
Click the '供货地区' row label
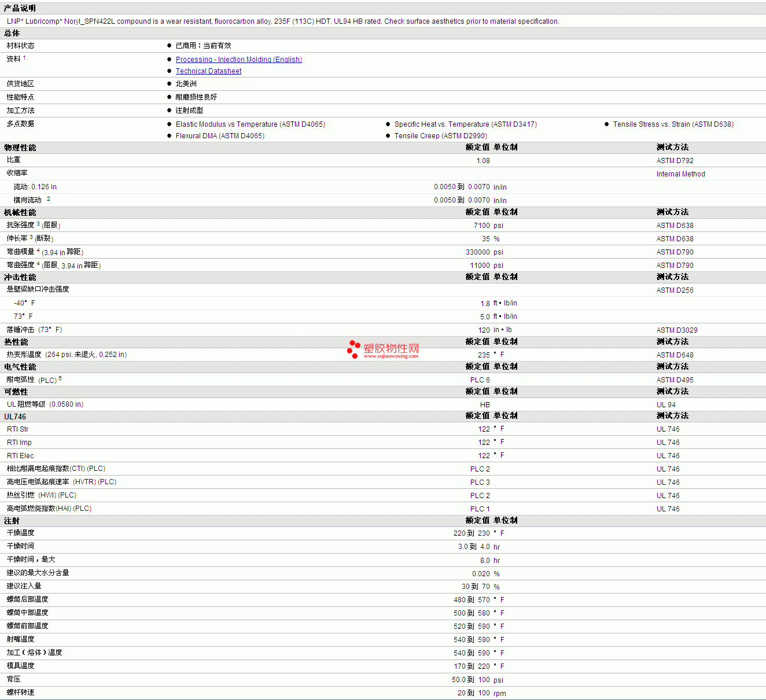pyautogui.click(x=21, y=84)
